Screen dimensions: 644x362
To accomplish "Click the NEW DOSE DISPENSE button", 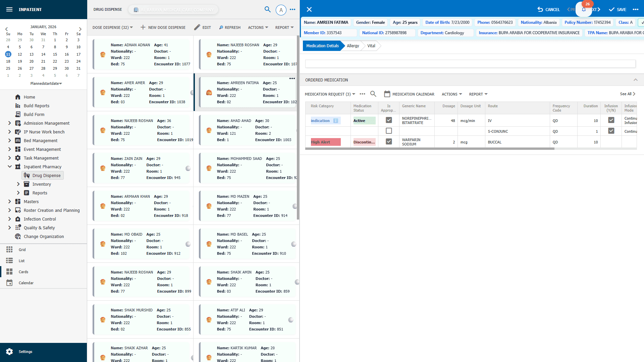I will click(x=163, y=27).
